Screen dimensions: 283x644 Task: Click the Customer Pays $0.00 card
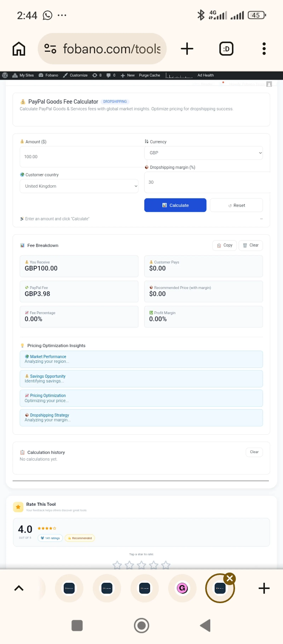(x=203, y=266)
